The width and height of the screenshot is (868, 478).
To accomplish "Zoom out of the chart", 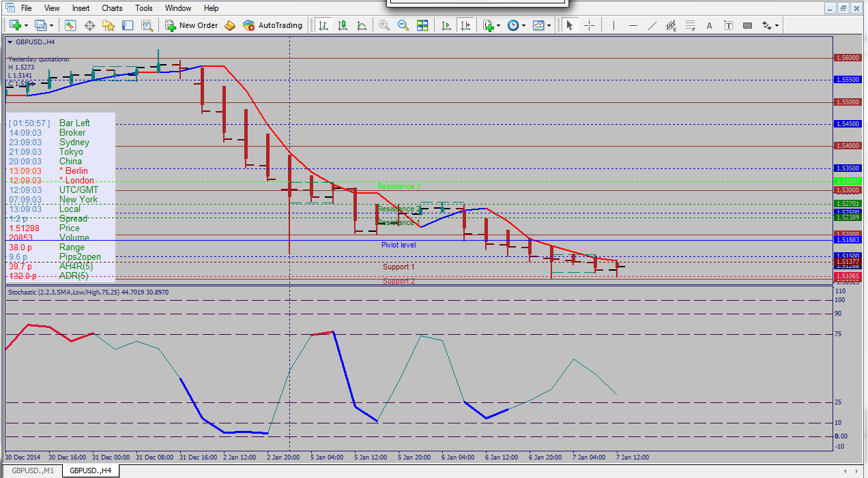I will tap(403, 25).
